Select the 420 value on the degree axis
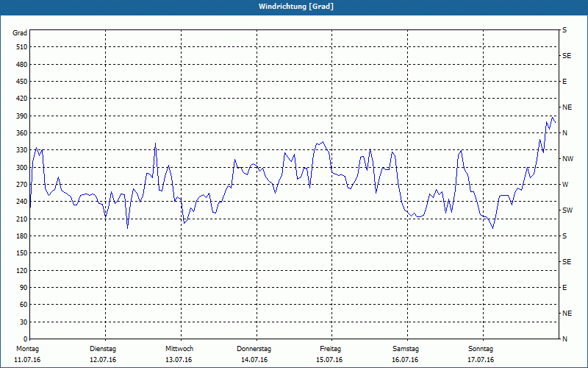 tap(22, 99)
